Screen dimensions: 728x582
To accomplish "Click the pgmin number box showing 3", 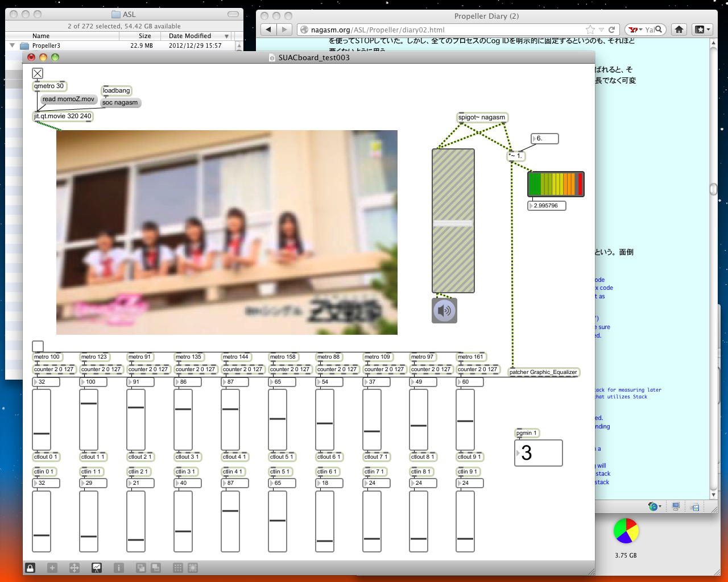I will point(538,453).
